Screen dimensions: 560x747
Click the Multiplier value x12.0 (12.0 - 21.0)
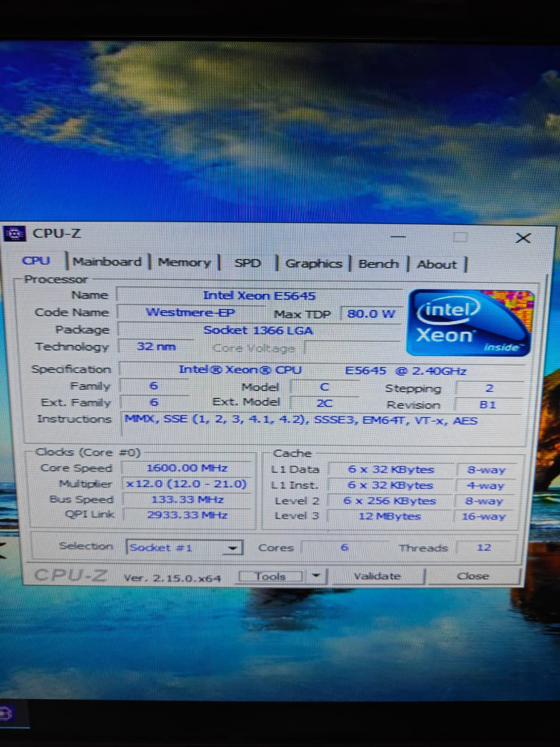pyautogui.click(x=187, y=484)
